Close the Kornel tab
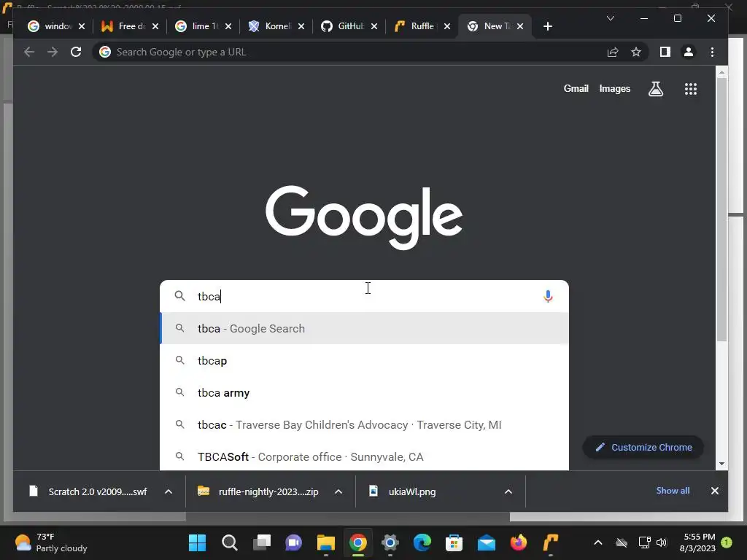This screenshot has width=747, height=560. pos(301,26)
